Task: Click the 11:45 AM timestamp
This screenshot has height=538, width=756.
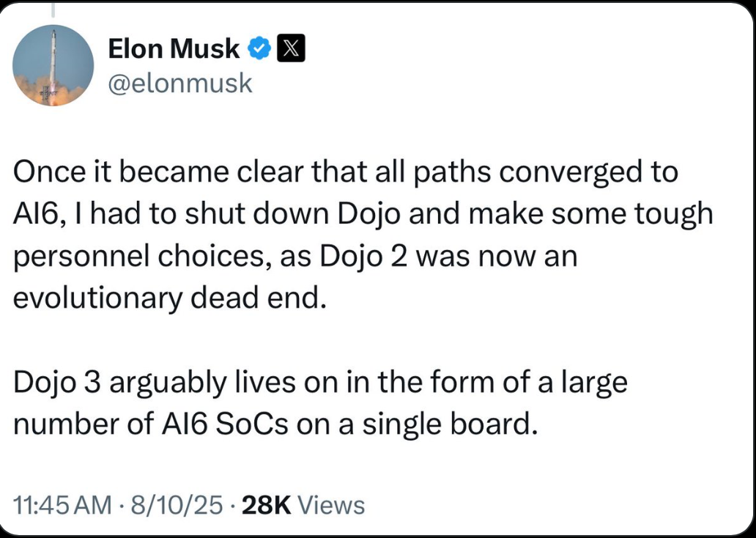Action: (63, 505)
